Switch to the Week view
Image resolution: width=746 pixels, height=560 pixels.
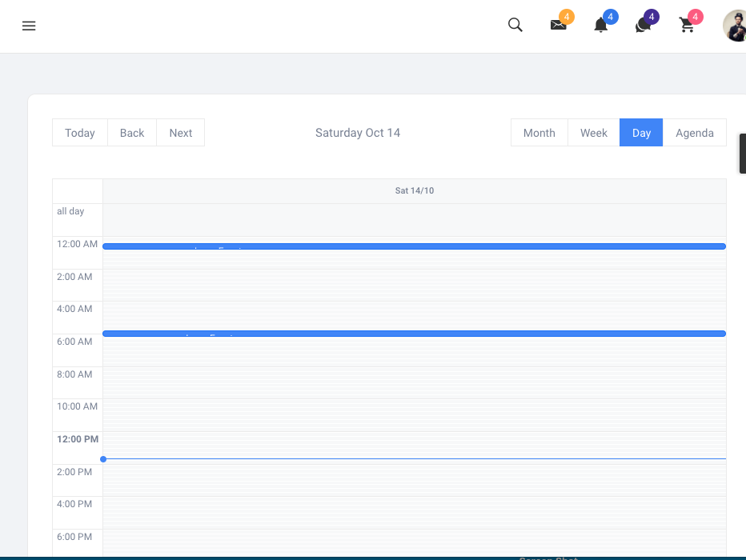click(594, 133)
